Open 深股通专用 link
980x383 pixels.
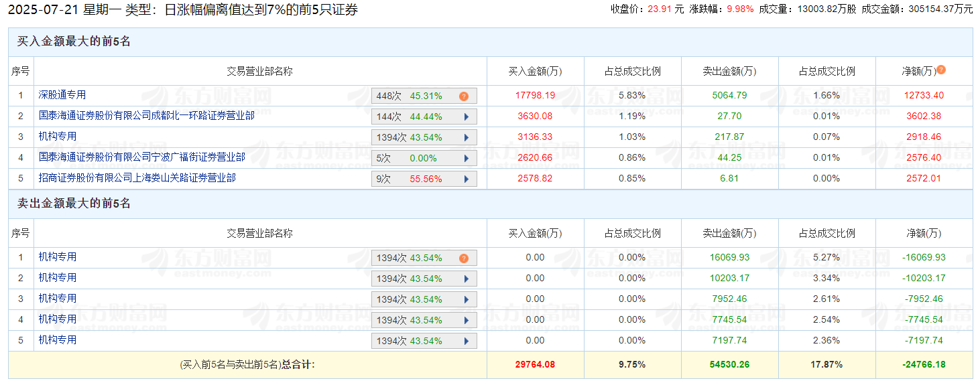62,95
